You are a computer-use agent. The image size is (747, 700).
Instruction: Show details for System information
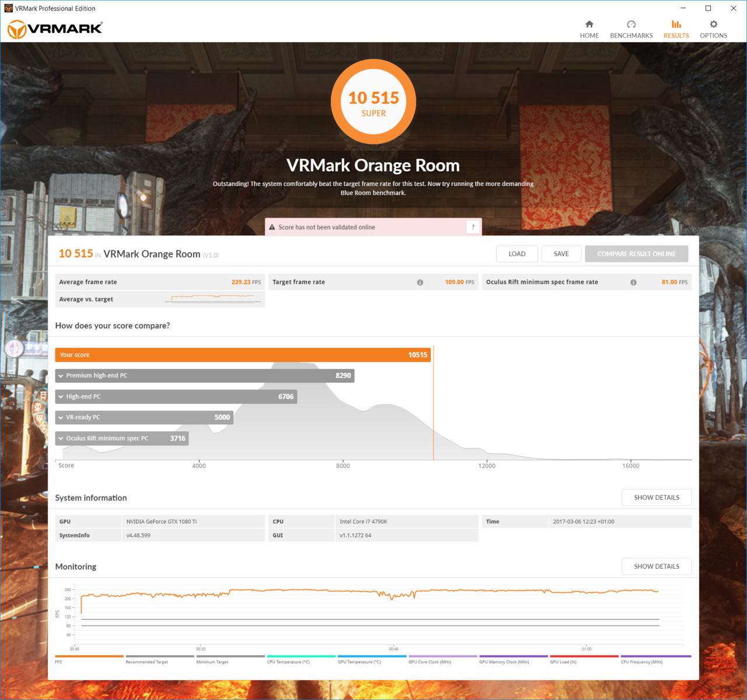click(x=657, y=498)
